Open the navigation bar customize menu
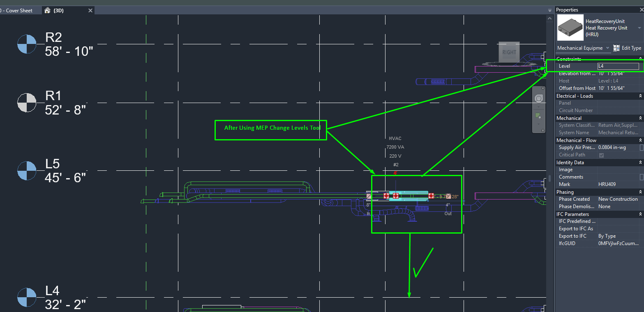The image size is (644, 312). pyautogui.click(x=542, y=131)
